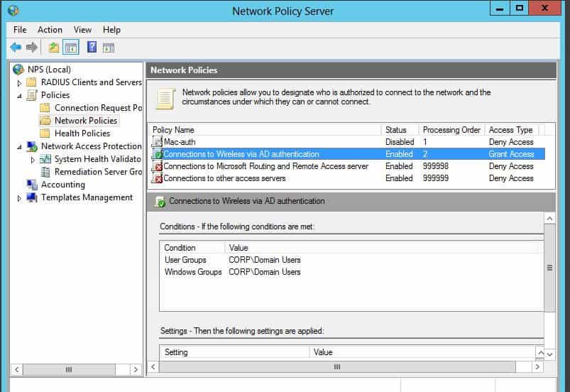Open the Action menu

coord(50,30)
